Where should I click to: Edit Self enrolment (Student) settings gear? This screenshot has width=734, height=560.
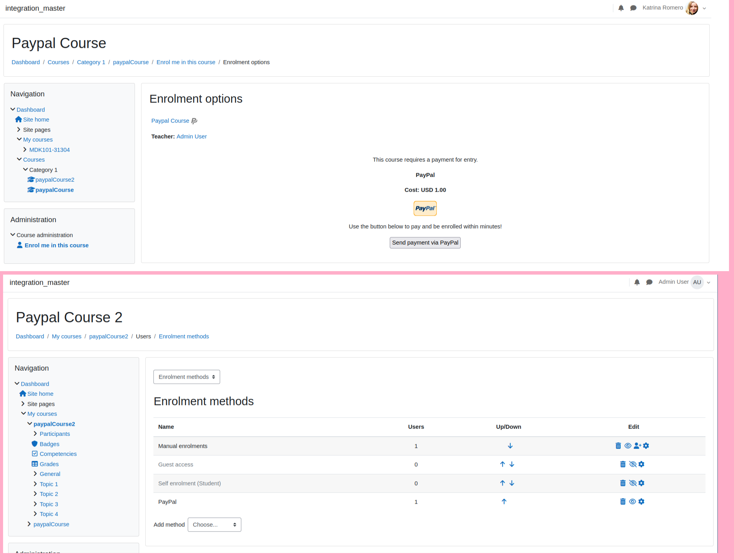(x=641, y=483)
